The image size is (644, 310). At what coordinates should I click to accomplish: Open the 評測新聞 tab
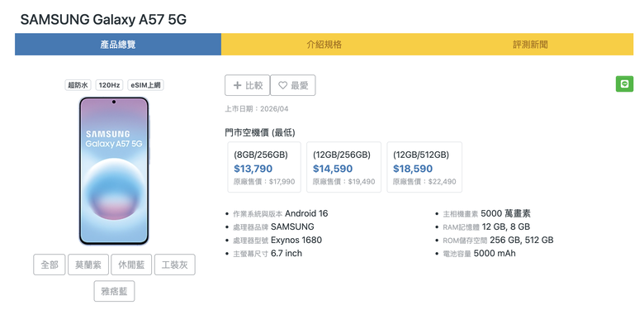click(x=530, y=45)
